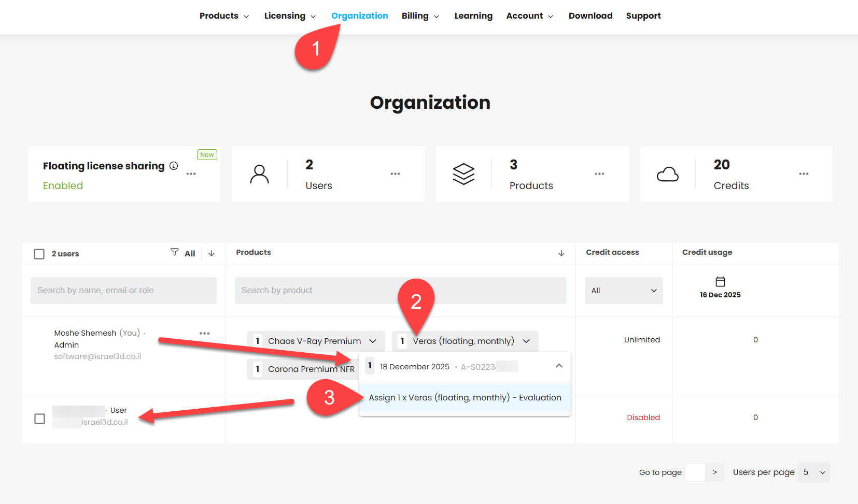Click the calendar icon under Credit usage
Viewport: 858px width, 504px height.
click(x=720, y=282)
